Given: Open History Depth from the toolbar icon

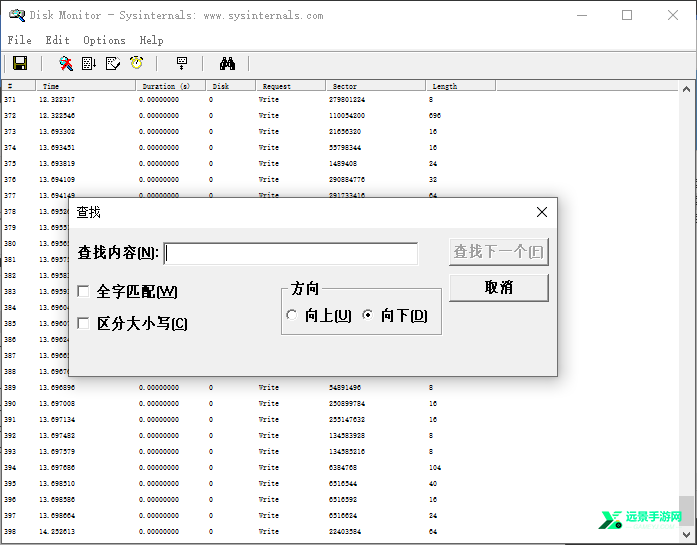Looking at the screenshot, I should [x=182, y=64].
